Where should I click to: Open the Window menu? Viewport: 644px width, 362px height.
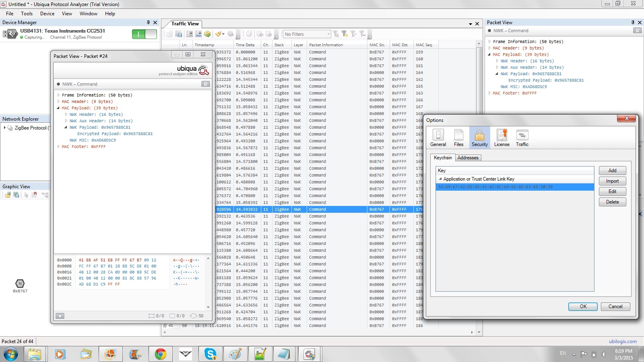point(89,13)
